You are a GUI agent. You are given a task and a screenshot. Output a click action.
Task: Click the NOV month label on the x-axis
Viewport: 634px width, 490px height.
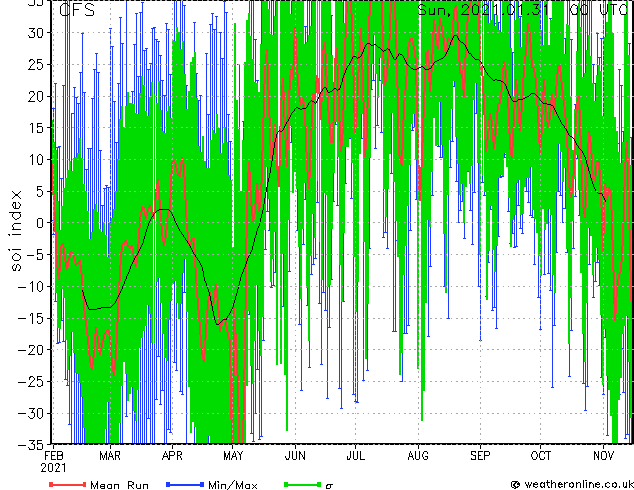(x=604, y=456)
